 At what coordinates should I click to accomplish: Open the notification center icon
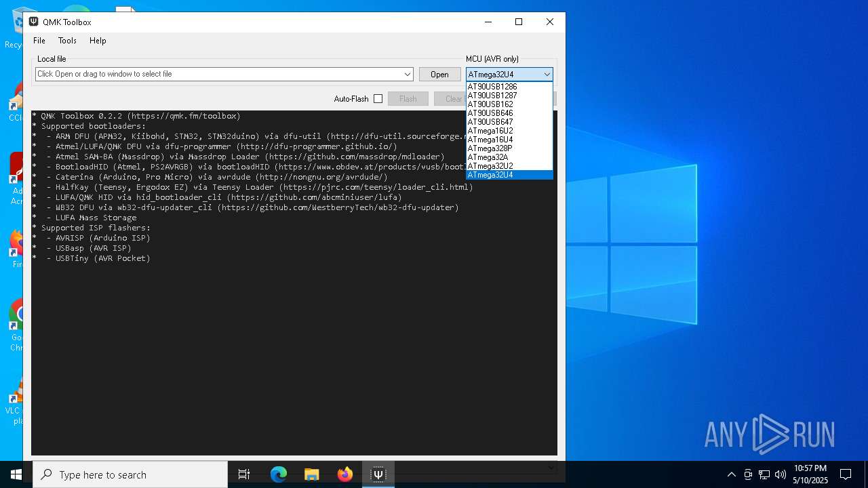click(846, 474)
